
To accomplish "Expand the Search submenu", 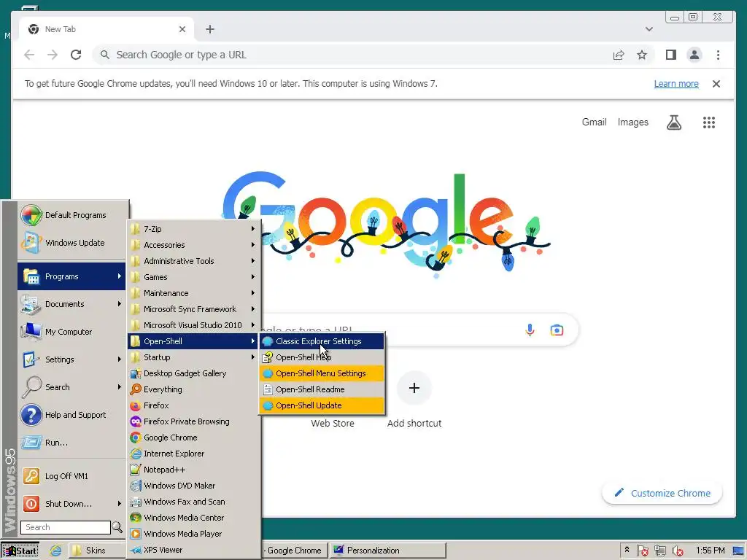I will click(71, 386).
